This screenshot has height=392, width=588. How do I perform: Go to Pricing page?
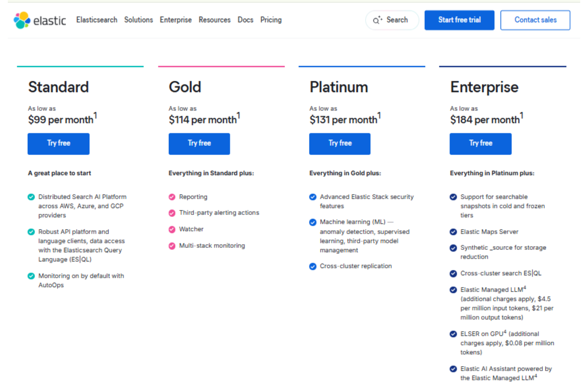271,20
